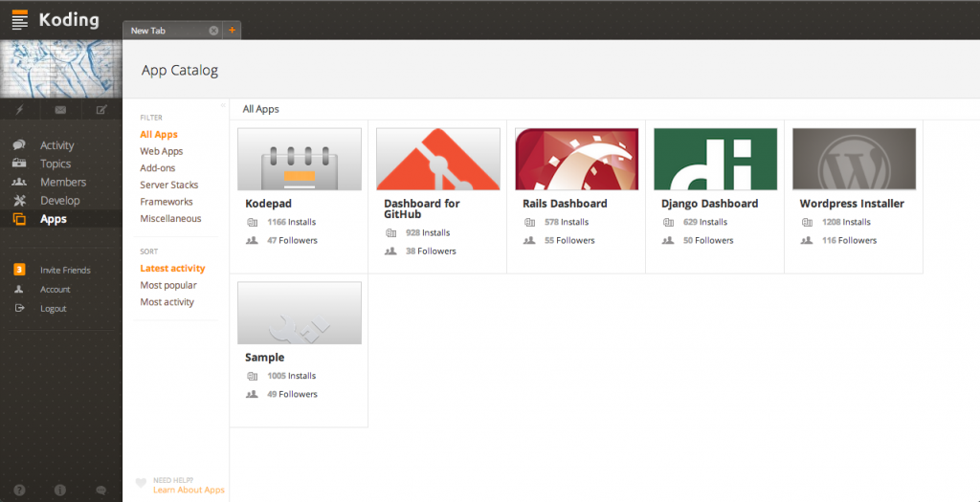Go to Apps in sidebar
The image size is (980, 502).
point(54,219)
